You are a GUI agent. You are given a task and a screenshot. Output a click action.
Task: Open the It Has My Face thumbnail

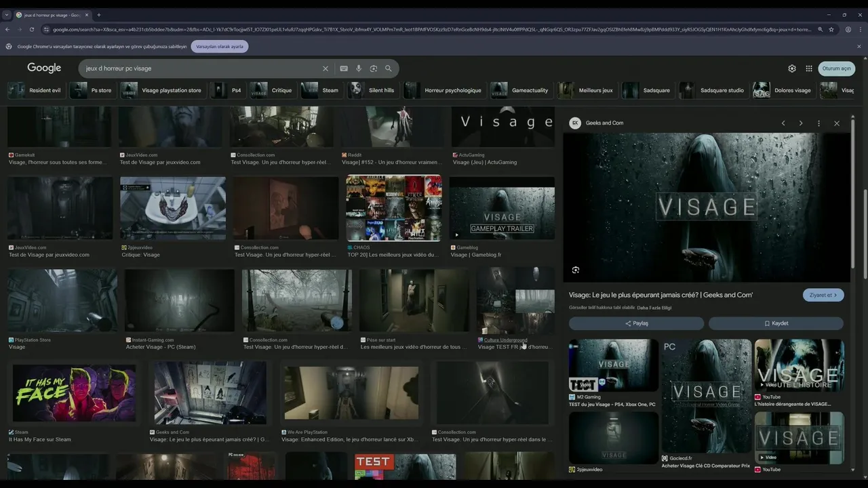click(x=74, y=392)
